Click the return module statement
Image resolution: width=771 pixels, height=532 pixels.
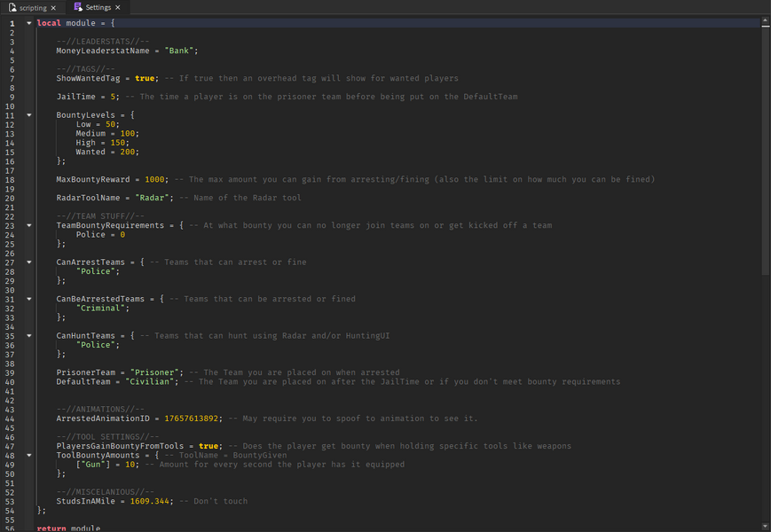point(68,528)
